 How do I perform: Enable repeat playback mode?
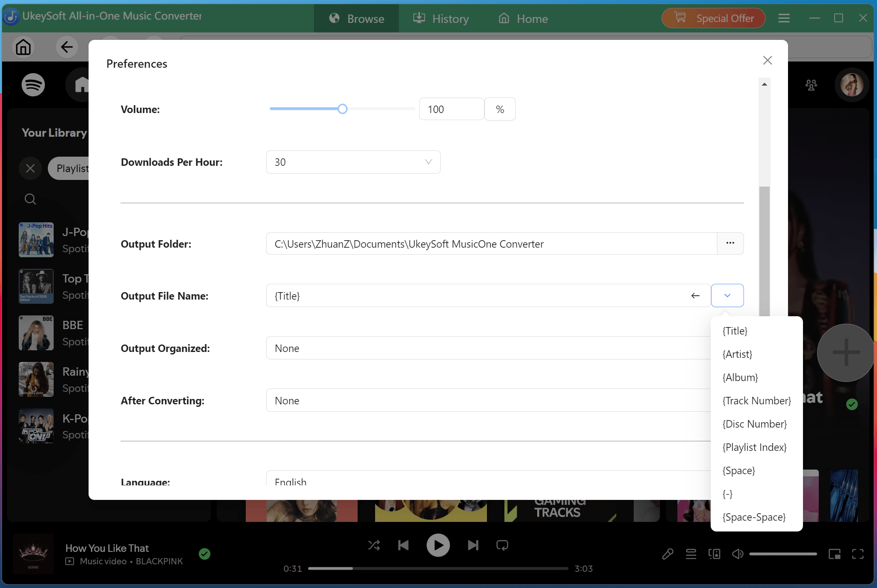[501, 545]
